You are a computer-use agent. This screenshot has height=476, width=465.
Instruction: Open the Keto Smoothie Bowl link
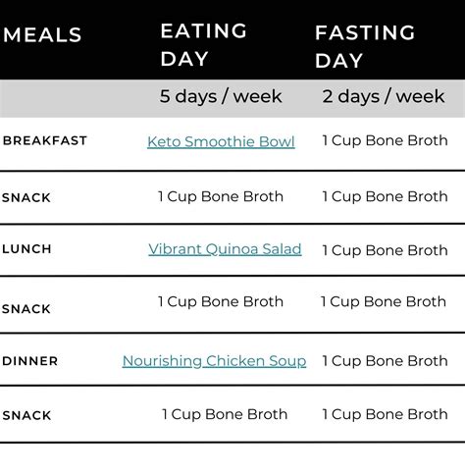221,142
